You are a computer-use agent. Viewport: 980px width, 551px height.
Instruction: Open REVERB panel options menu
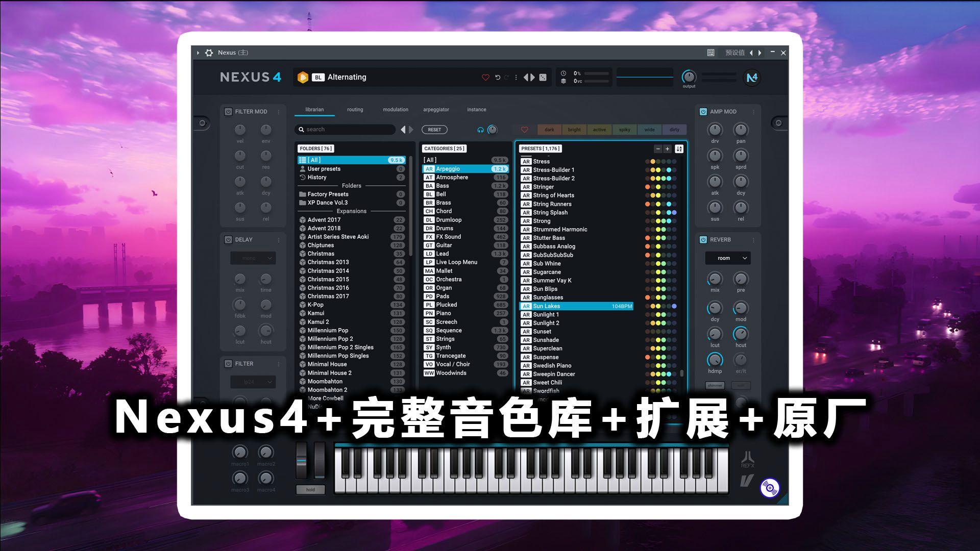(753, 240)
